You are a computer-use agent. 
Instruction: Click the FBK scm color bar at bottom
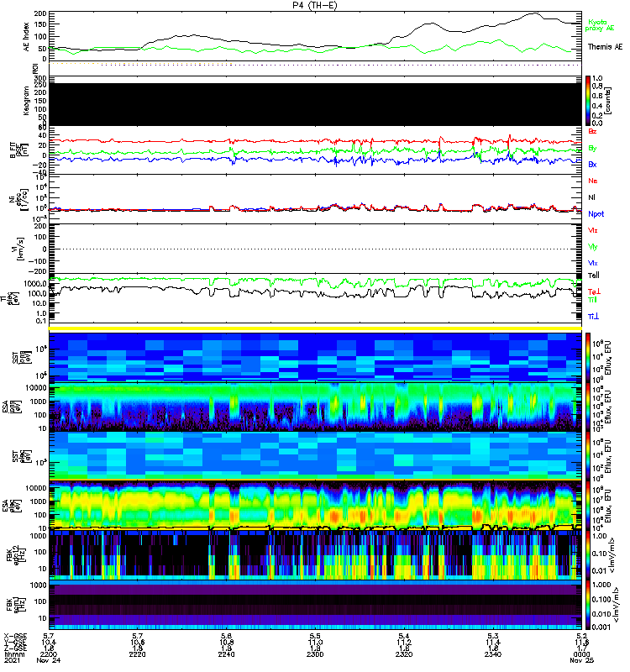tap(588, 605)
